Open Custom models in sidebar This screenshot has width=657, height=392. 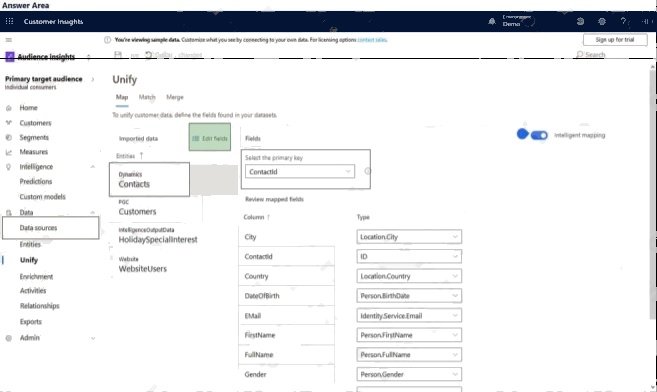click(x=43, y=197)
